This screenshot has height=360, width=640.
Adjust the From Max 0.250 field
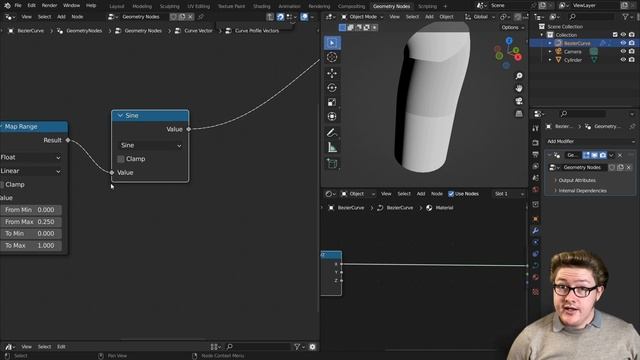click(31, 222)
